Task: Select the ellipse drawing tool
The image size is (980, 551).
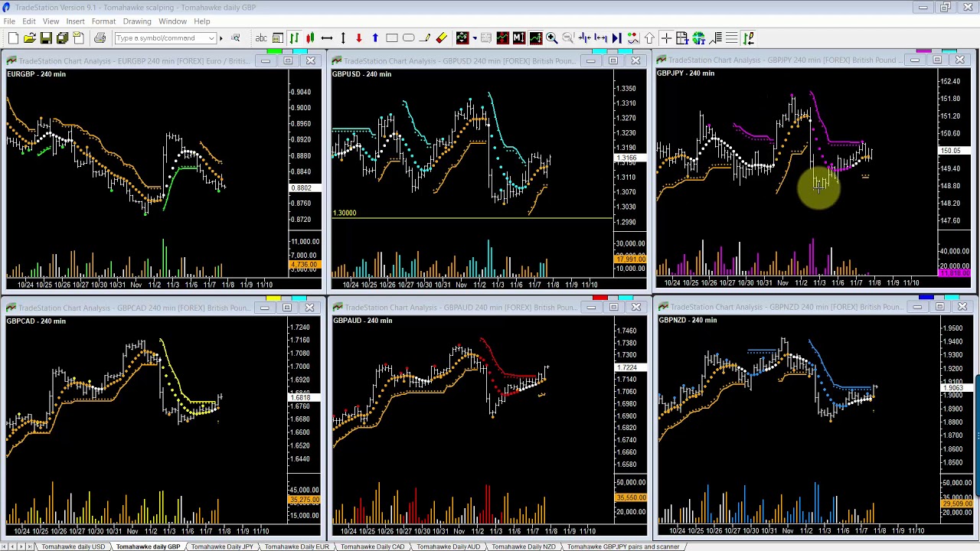Action: pos(408,38)
